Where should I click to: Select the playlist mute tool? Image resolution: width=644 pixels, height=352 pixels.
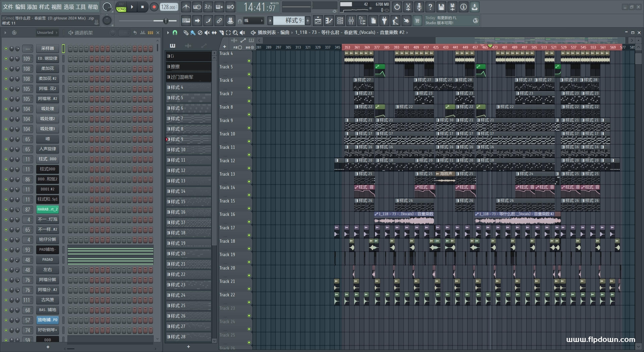click(207, 33)
